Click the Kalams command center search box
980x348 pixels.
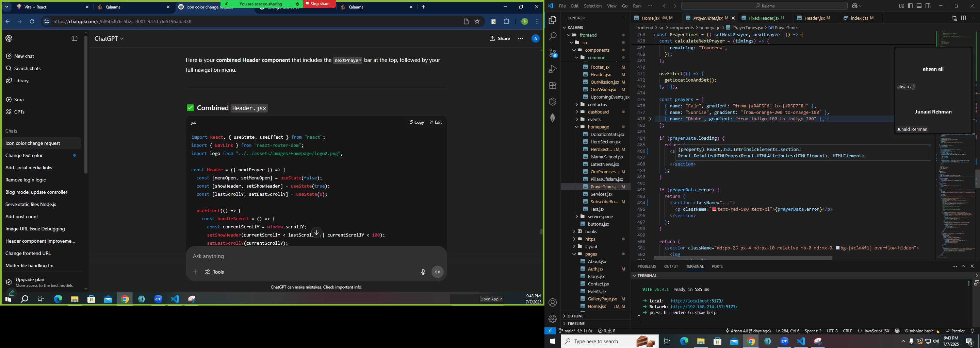tap(764, 6)
